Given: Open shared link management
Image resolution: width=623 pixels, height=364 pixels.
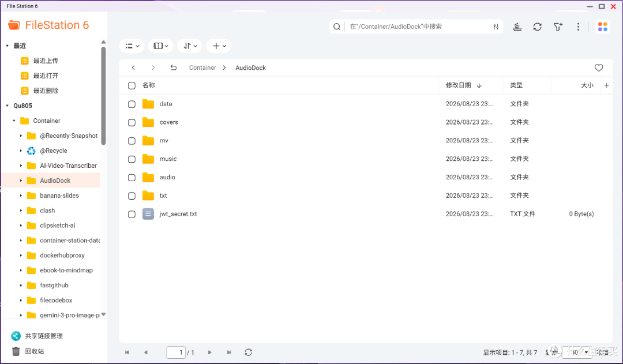Looking at the screenshot, I should click(x=44, y=336).
